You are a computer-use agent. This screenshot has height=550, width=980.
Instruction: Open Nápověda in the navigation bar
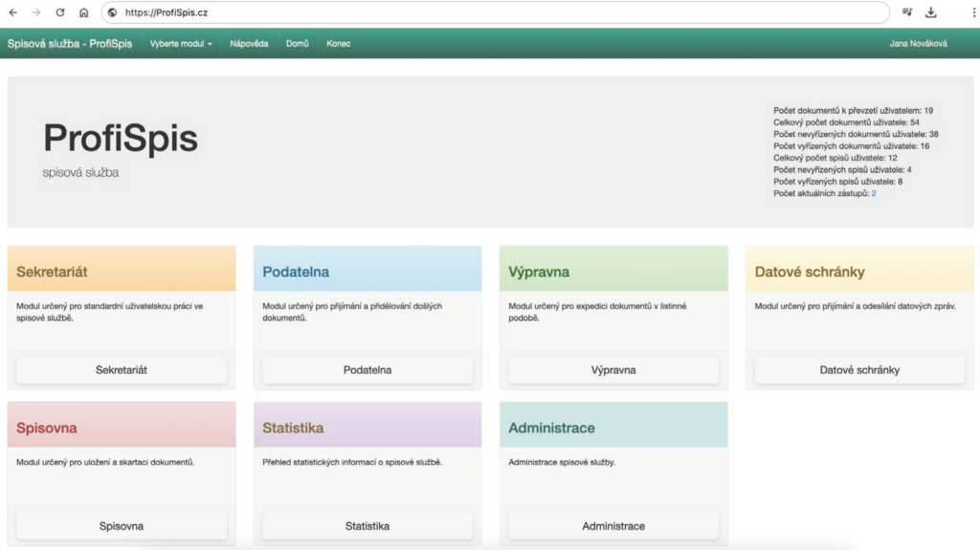(x=249, y=44)
